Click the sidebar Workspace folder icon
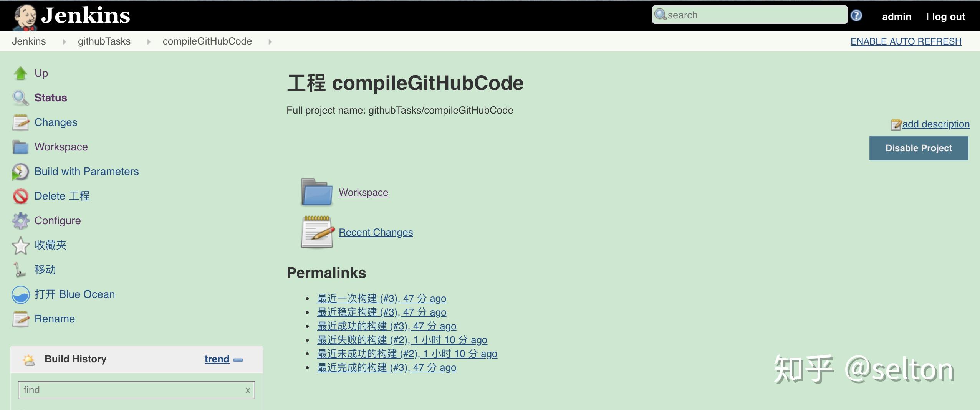The width and height of the screenshot is (980, 410). pos(20,147)
